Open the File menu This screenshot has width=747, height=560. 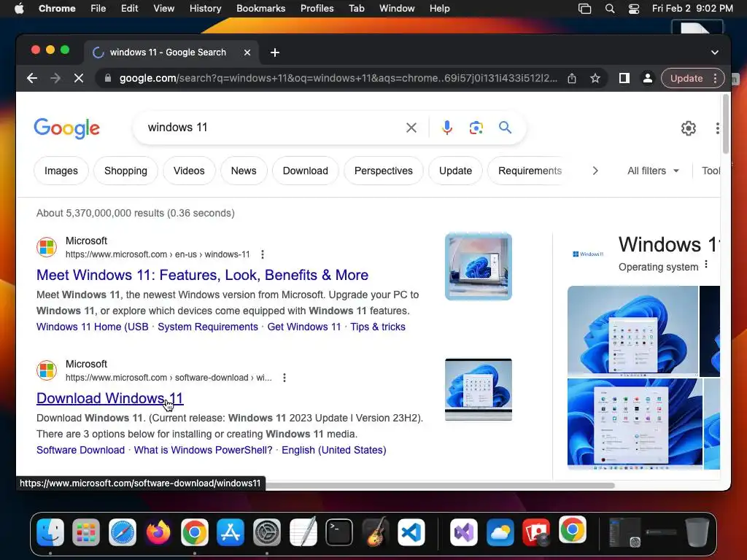(98, 9)
